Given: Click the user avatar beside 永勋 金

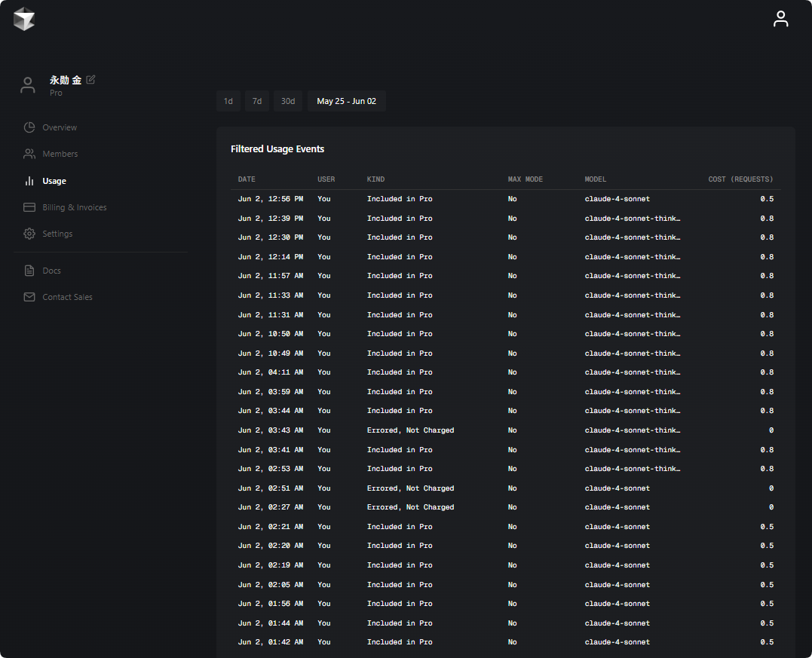Looking at the screenshot, I should 28,85.
